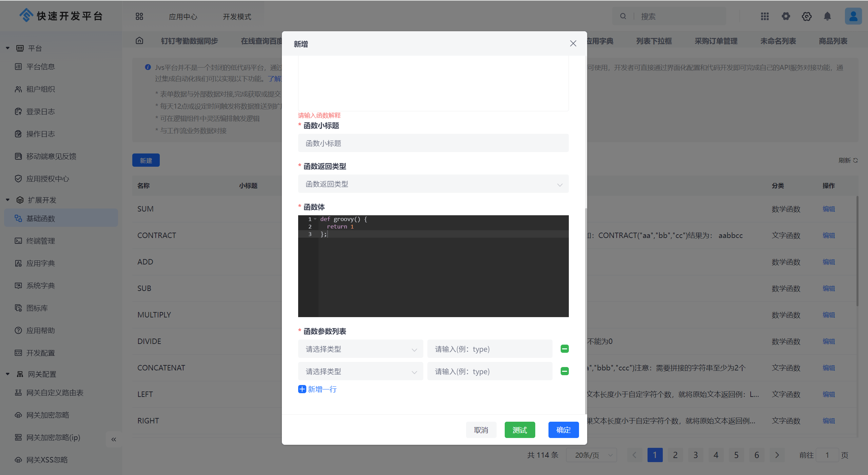Screen dimensions: 868x475
Task: Click the search magnifier icon
Action: click(x=623, y=16)
